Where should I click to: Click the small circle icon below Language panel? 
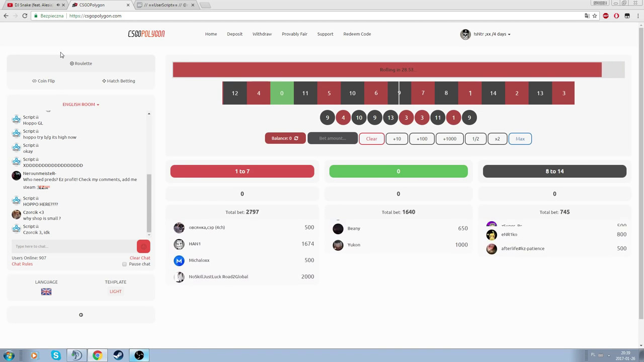81,315
